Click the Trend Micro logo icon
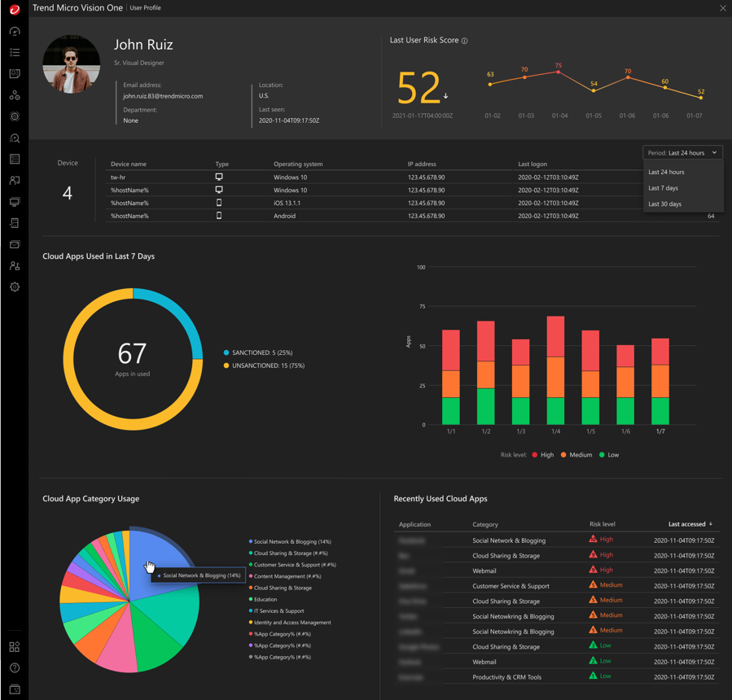 15,9
